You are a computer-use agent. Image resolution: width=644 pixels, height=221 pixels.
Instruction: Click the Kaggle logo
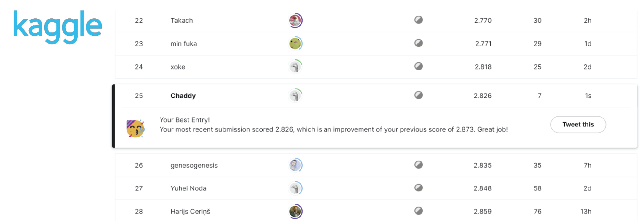tap(58, 26)
